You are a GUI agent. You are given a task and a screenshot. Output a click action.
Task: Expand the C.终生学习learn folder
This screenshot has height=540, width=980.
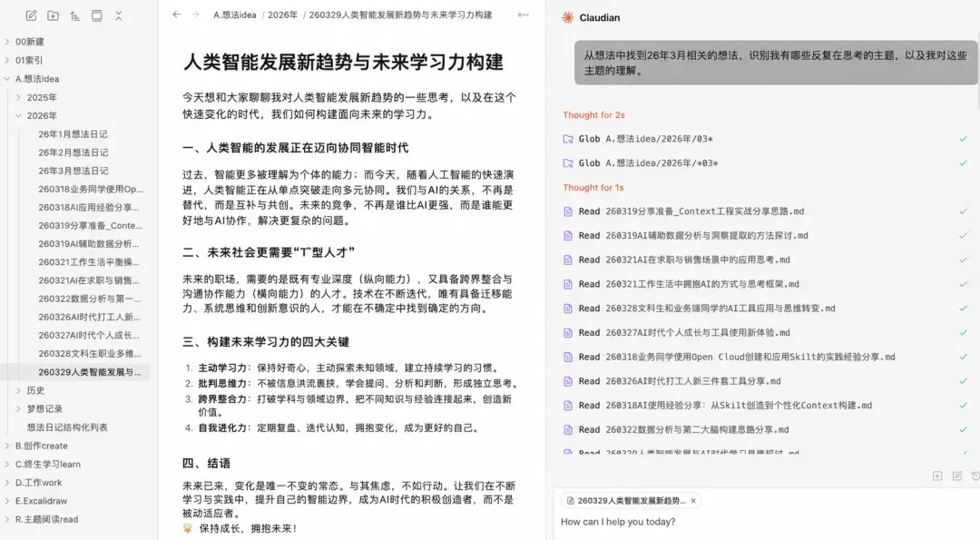point(7,465)
